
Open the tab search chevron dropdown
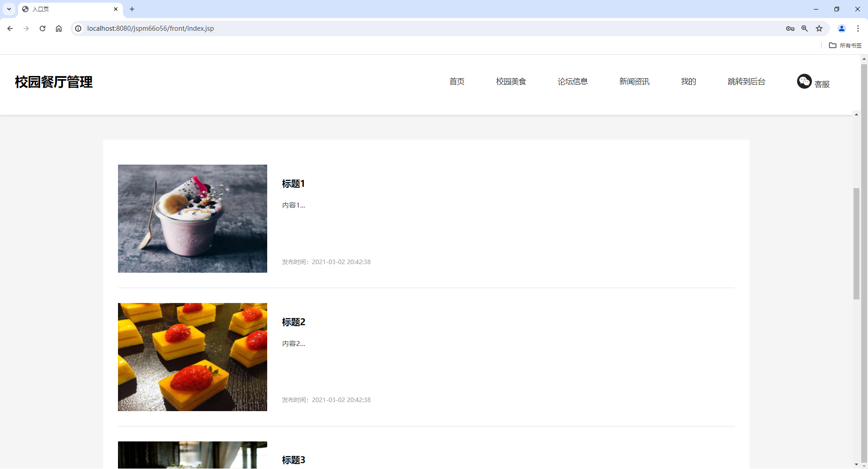(x=9, y=9)
